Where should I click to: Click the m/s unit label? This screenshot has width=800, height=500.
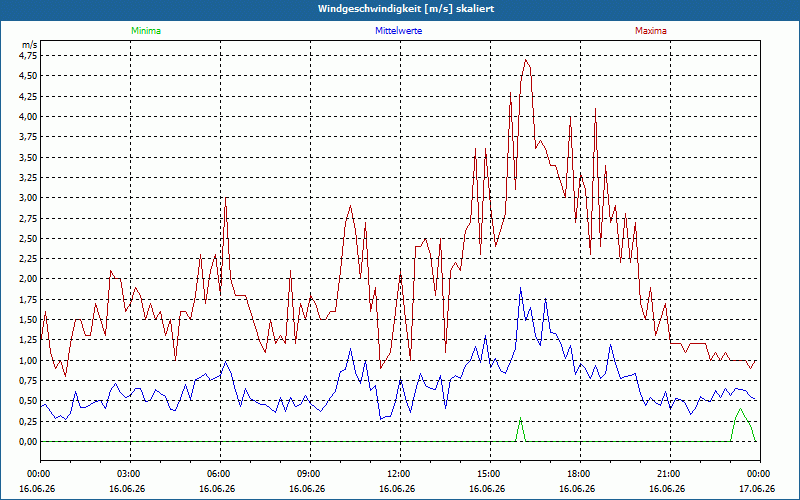point(30,45)
